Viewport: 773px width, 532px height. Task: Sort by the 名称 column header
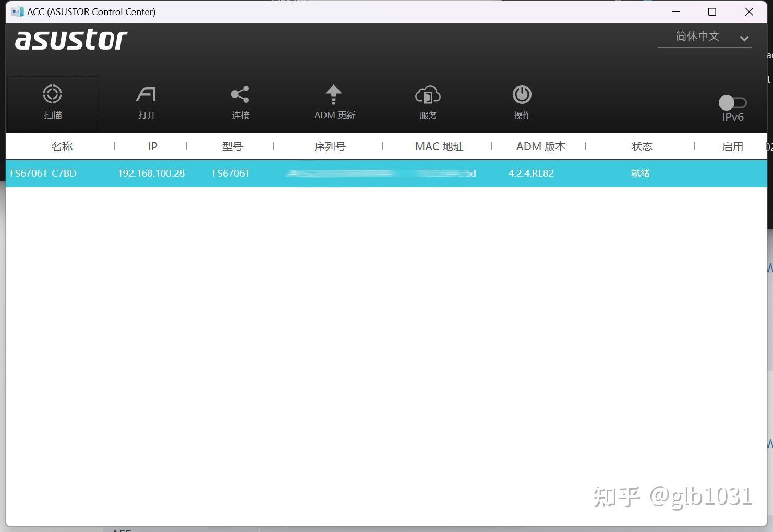point(62,147)
